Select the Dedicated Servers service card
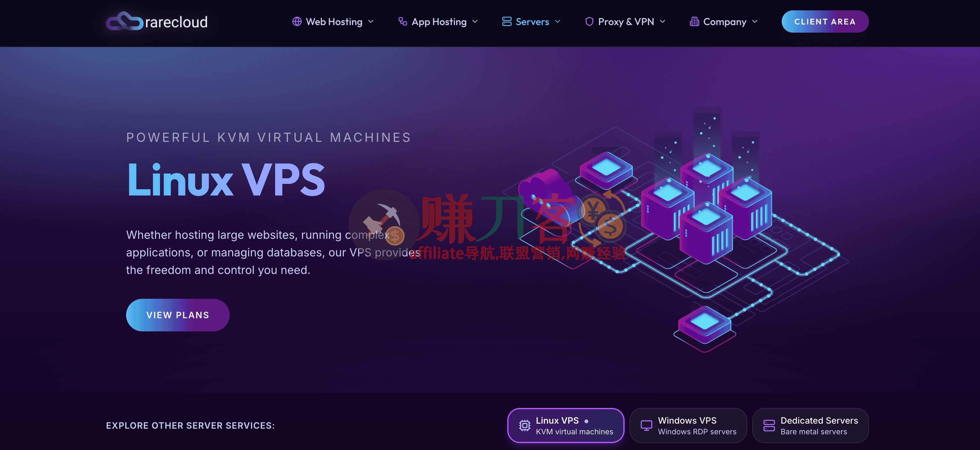Screen dimensions: 980x450 [x=810, y=425]
